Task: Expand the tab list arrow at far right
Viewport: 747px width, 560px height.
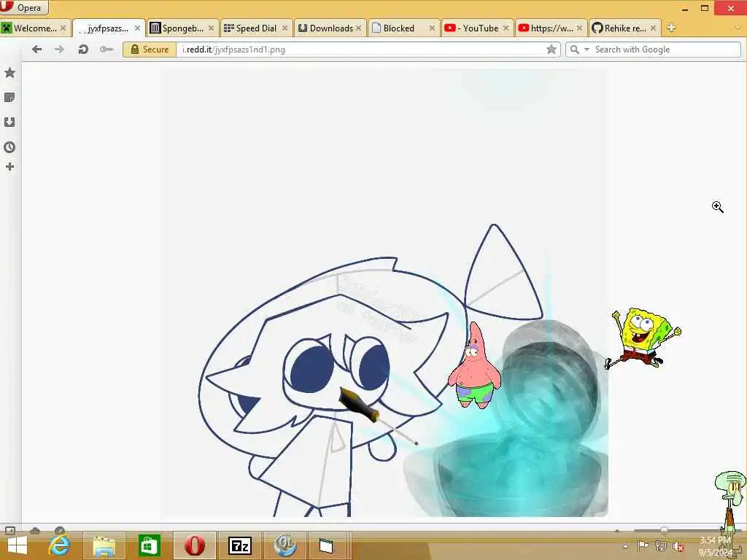Action: pos(738,28)
